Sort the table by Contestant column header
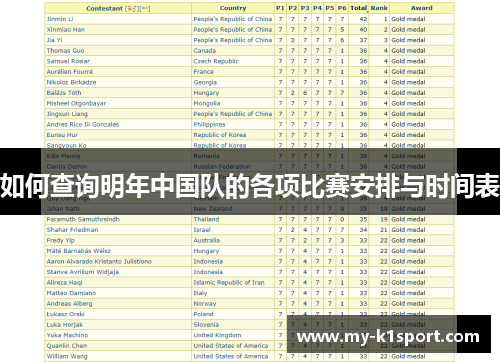 pos(104,9)
